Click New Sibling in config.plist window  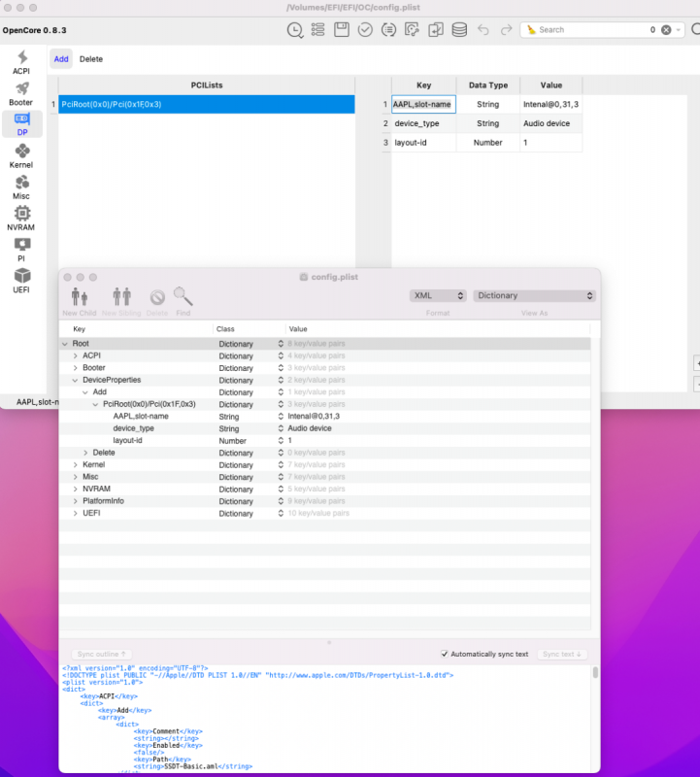(x=121, y=302)
